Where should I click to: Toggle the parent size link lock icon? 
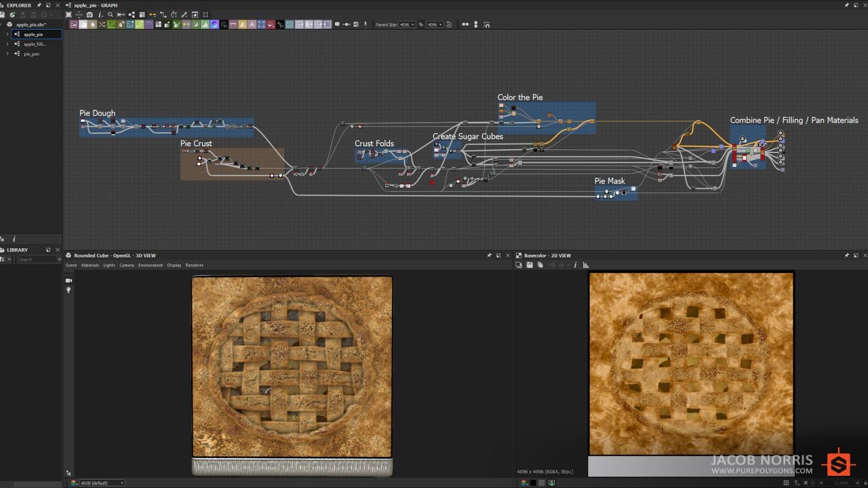coord(420,24)
